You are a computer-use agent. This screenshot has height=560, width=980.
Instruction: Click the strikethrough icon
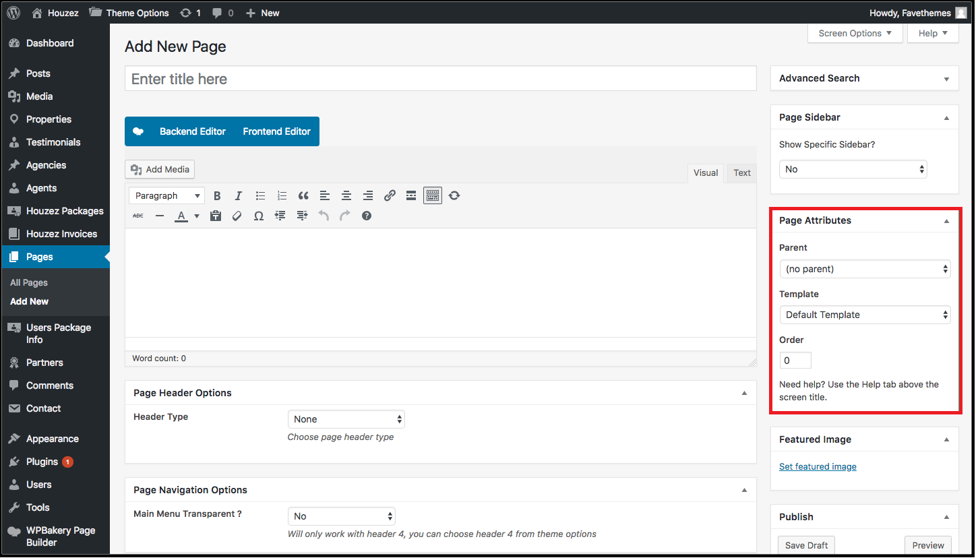[138, 216]
